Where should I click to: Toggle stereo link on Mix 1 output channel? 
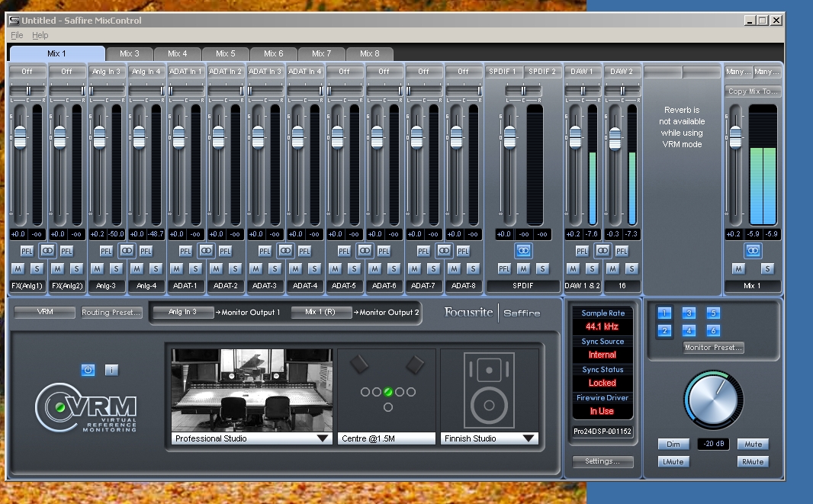click(x=753, y=251)
